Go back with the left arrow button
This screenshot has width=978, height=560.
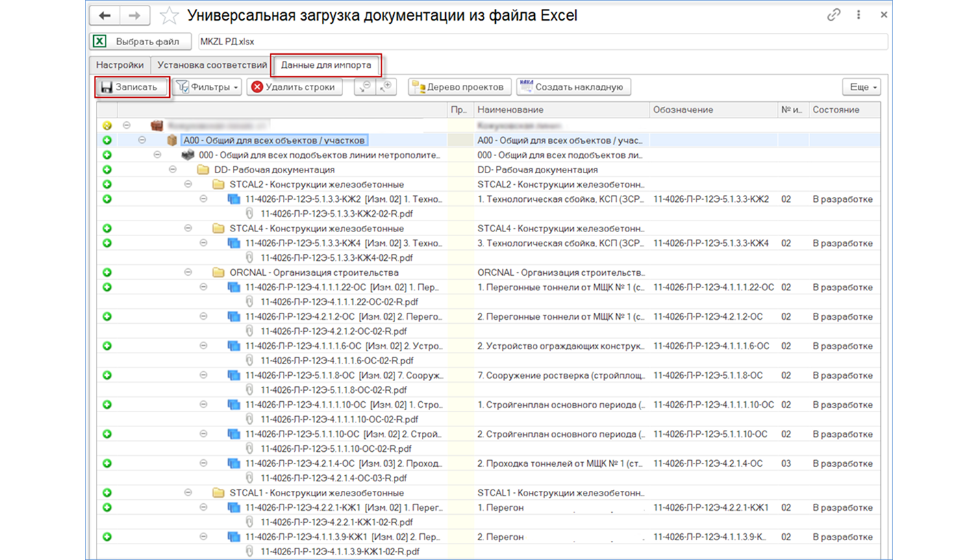coord(105,15)
